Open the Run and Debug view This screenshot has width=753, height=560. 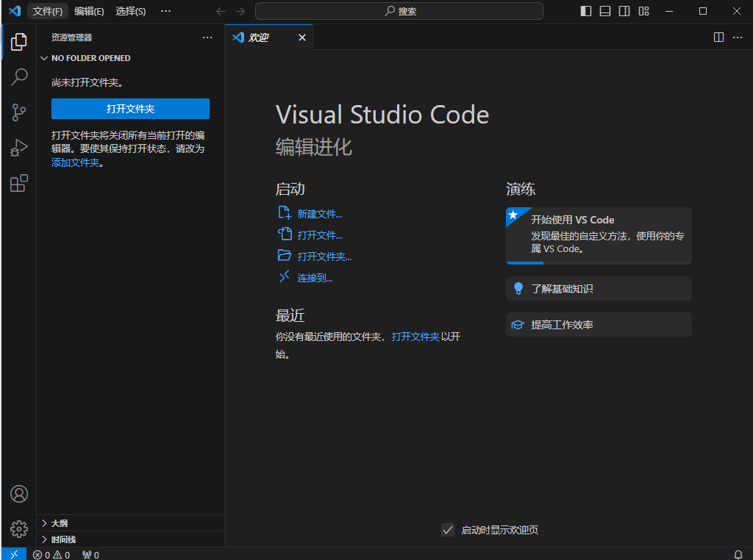pyautogui.click(x=18, y=148)
